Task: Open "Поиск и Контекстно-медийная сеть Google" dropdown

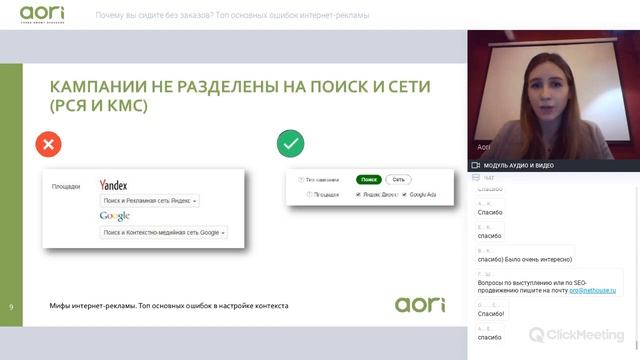Action: pos(164,232)
